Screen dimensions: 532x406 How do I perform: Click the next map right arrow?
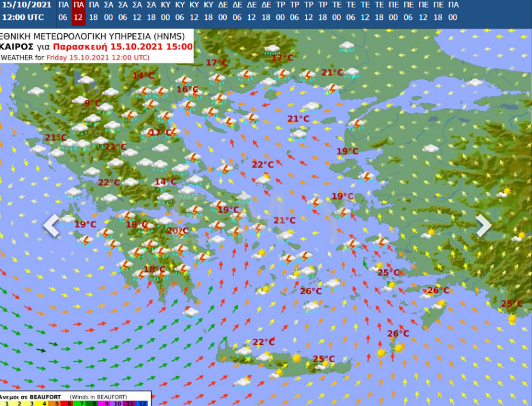[484, 225]
